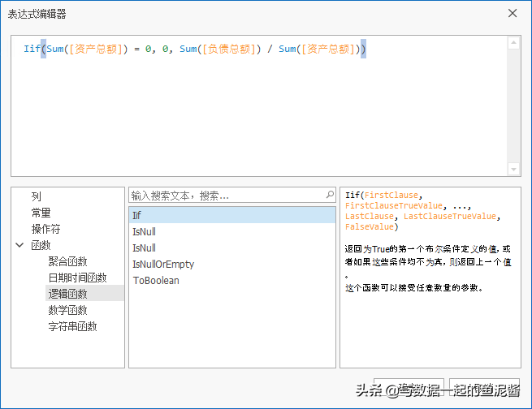Pick IsNullOrEmpty from the function list

(162, 264)
